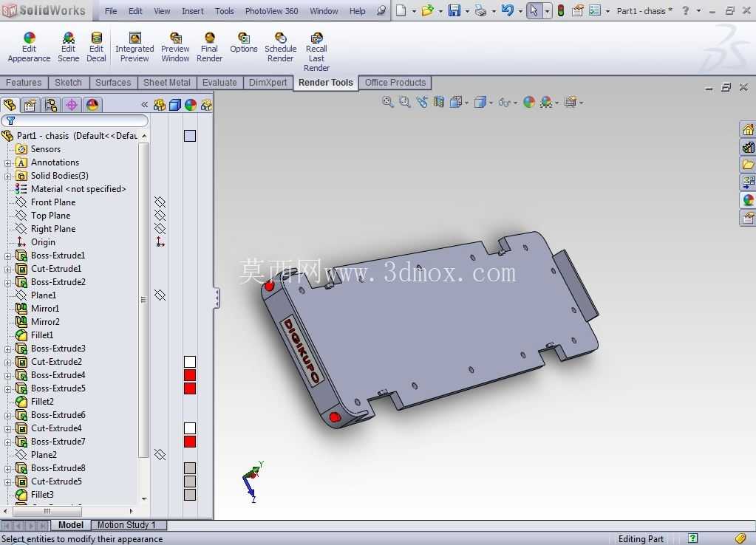Switch to FeatureManager design tree tab
756x545 pixels.
pos(10,105)
